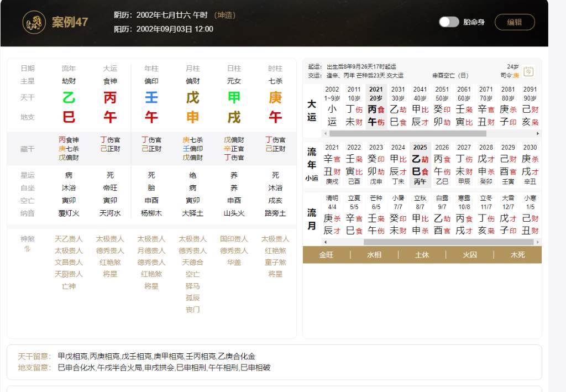Click the 神煞 expand icon below label
Viewport: 566px width, 392px height.
[27, 249]
